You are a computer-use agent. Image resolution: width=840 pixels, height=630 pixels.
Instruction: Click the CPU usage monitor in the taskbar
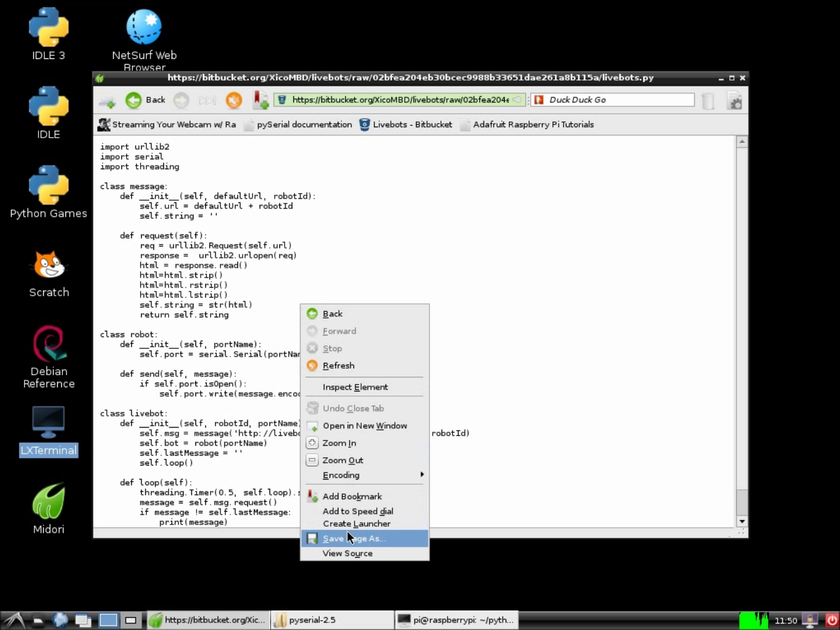coord(755,620)
